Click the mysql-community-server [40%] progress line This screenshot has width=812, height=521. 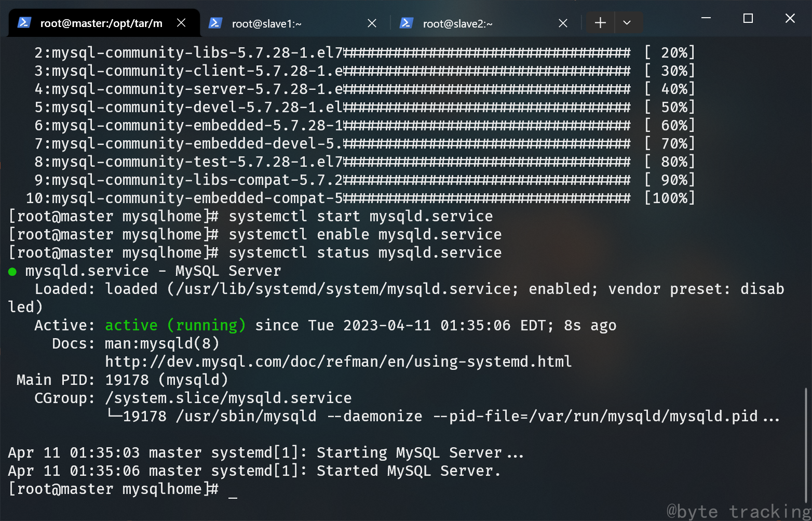364,89
